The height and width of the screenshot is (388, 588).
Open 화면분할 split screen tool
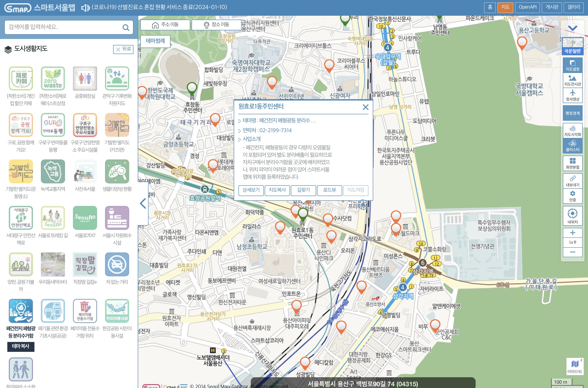tap(573, 163)
